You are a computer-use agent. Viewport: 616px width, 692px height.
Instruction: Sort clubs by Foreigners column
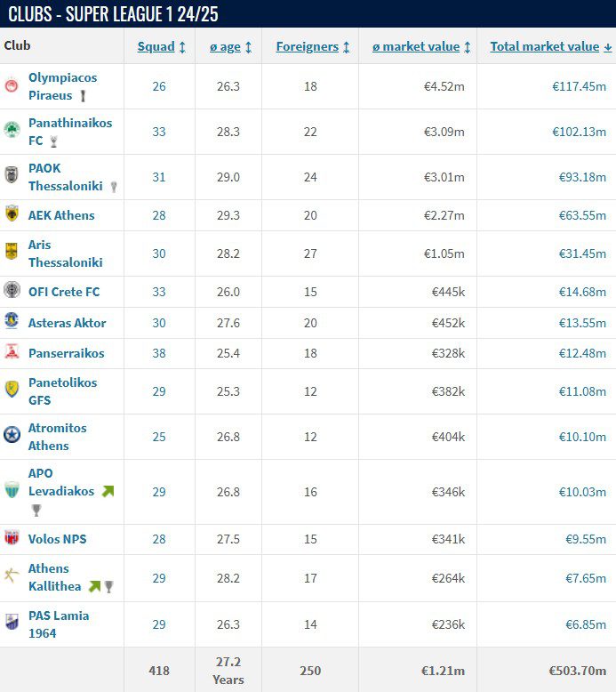coord(312,47)
